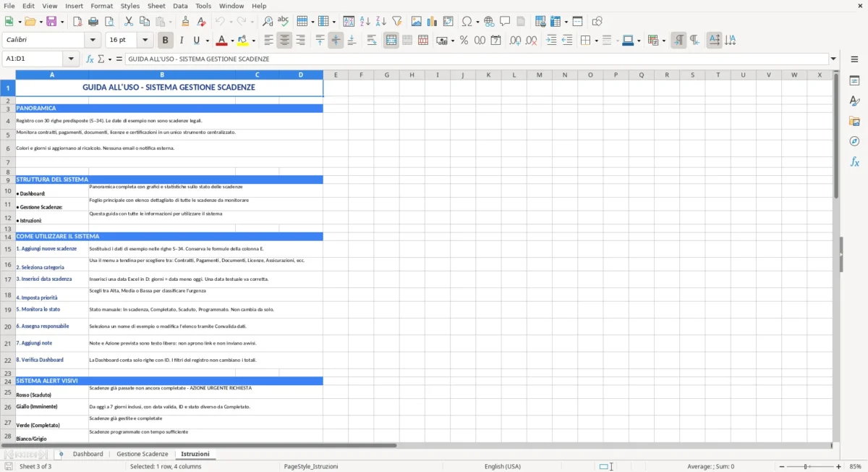Toggle Center Vertically alignment
Screen dimensions: 868x472
pyautogui.click(x=336, y=41)
